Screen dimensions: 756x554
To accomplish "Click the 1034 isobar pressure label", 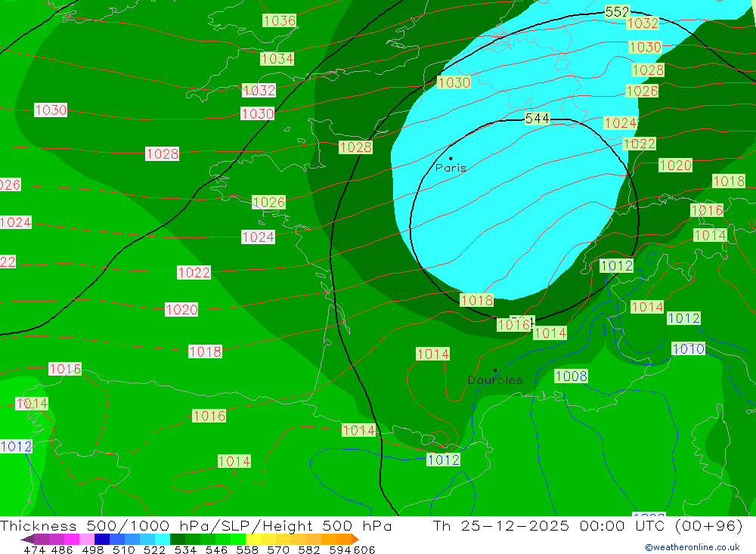I will [277, 59].
